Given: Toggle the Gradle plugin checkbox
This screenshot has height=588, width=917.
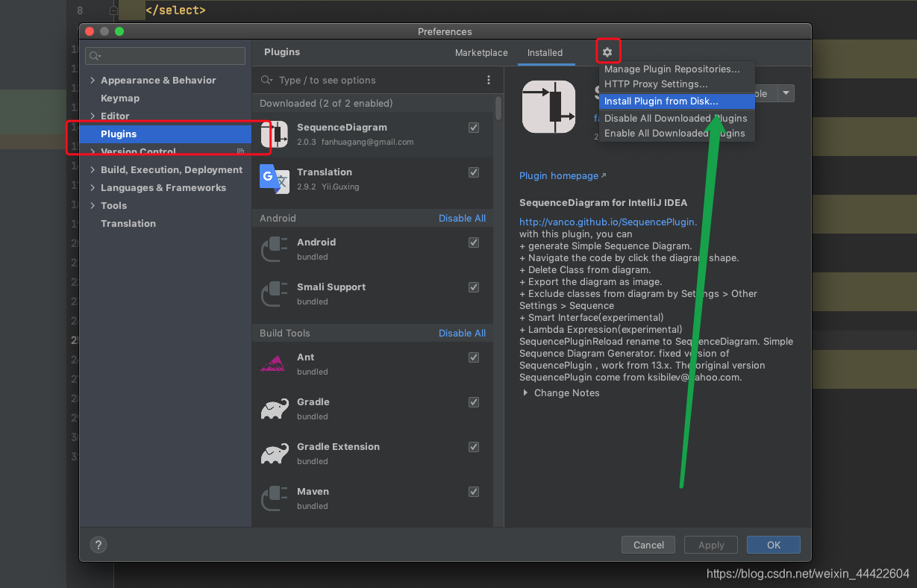Looking at the screenshot, I should pyautogui.click(x=474, y=402).
